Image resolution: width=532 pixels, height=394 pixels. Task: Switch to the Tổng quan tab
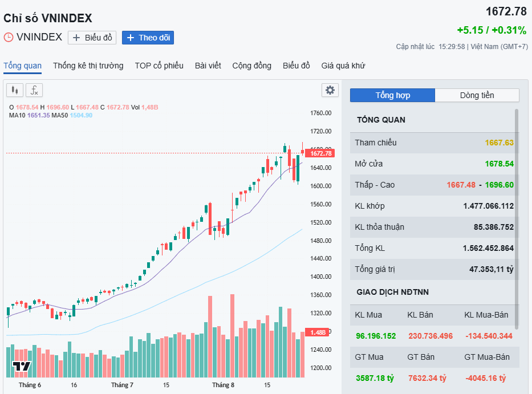22,66
